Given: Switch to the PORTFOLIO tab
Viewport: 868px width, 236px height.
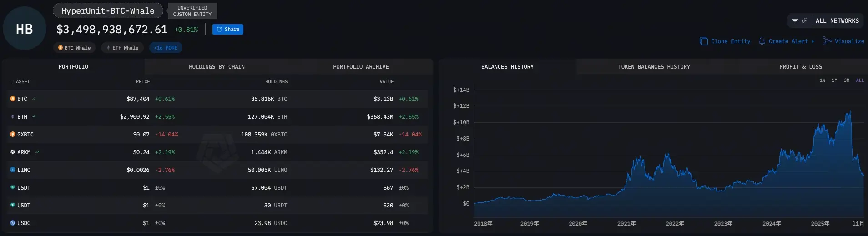Looking at the screenshot, I should [x=73, y=67].
